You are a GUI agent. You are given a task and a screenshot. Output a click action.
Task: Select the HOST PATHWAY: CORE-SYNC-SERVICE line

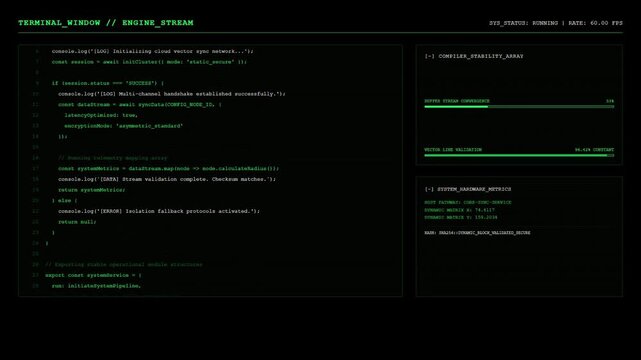click(x=468, y=202)
